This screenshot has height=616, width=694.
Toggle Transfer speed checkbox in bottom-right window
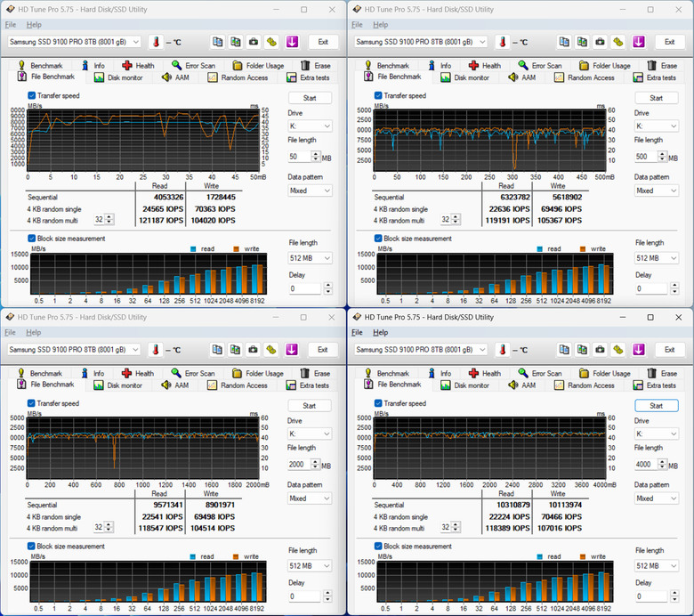(x=378, y=403)
